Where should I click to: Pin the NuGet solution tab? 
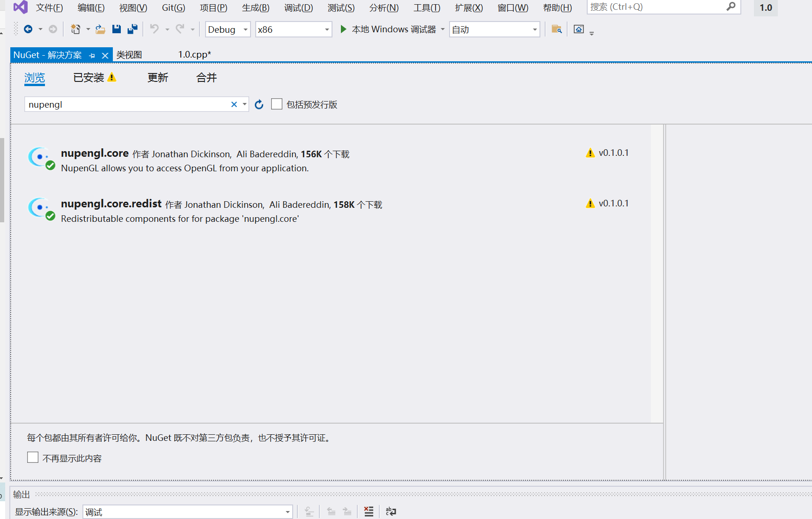92,56
